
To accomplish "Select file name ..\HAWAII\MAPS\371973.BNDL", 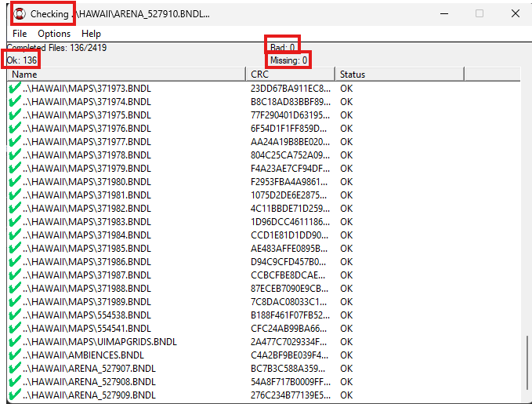I will pos(87,89).
